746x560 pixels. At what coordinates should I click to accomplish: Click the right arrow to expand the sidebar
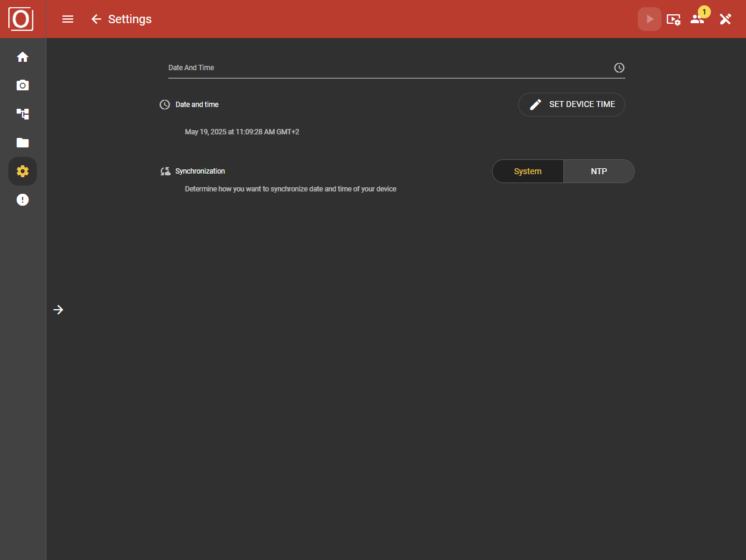point(58,310)
